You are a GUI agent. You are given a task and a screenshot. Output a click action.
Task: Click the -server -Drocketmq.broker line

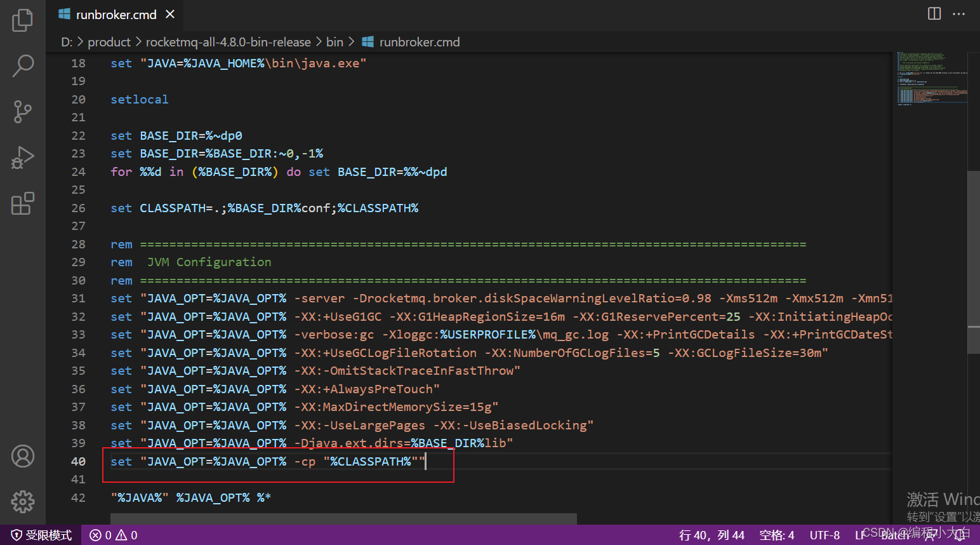[501, 298]
